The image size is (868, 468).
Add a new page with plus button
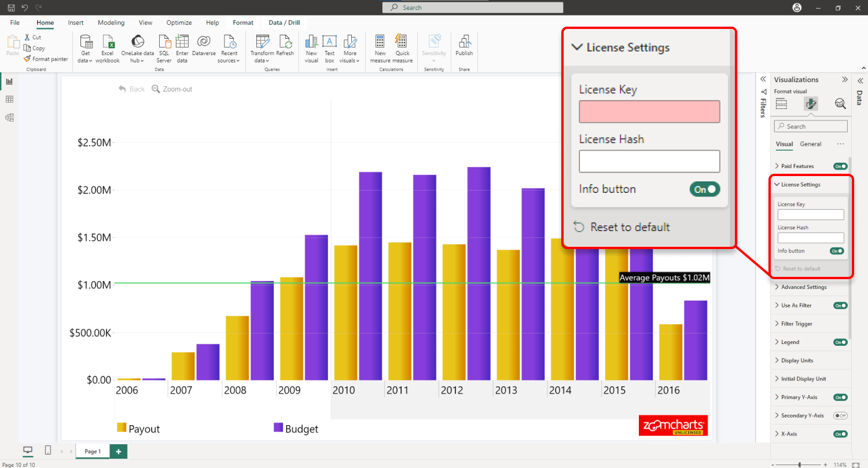pos(117,451)
